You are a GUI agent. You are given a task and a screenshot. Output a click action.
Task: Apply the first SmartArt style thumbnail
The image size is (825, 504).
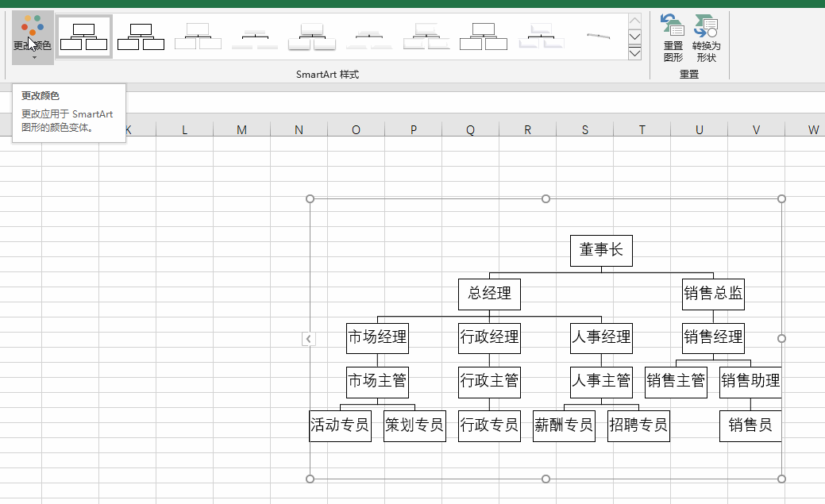tap(83, 36)
